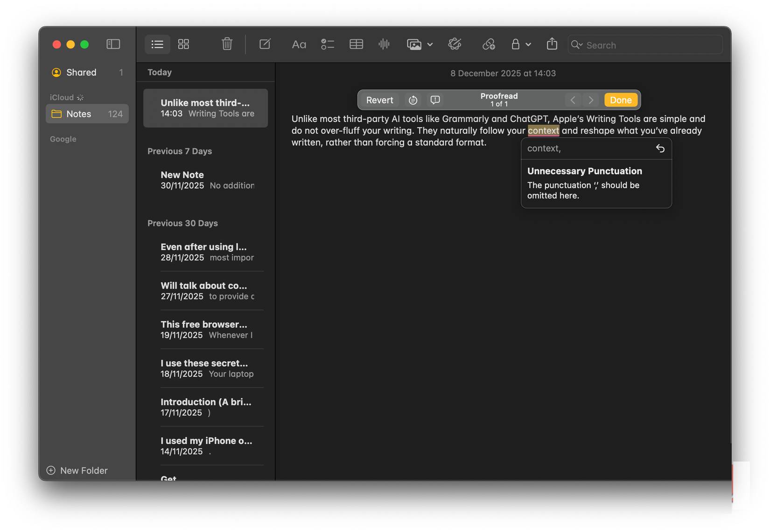The width and height of the screenshot is (770, 532).
Task: Go to next proofread suggestion
Action: (591, 100)
